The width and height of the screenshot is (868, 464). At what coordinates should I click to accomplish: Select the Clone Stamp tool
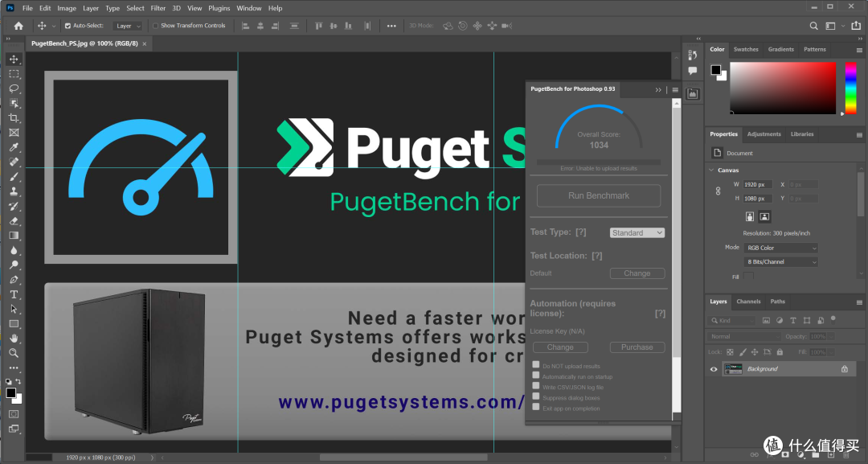point(14,191)
